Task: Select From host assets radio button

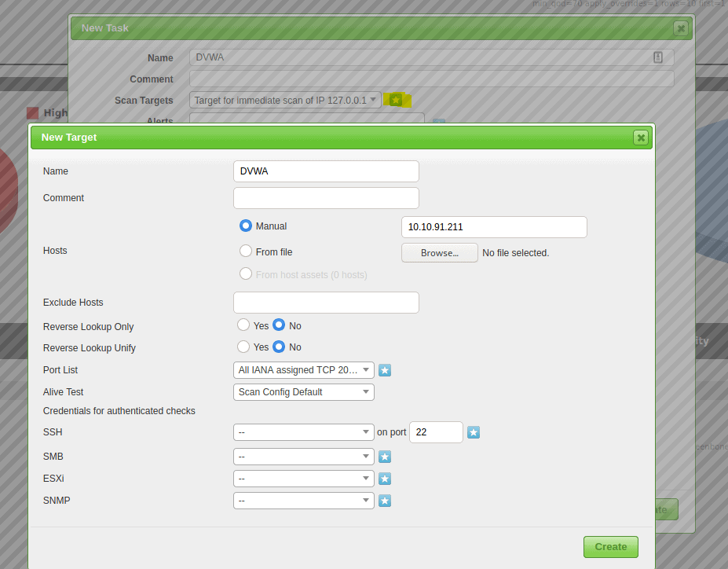Action: pyautogui.click(x=246, y=274)
